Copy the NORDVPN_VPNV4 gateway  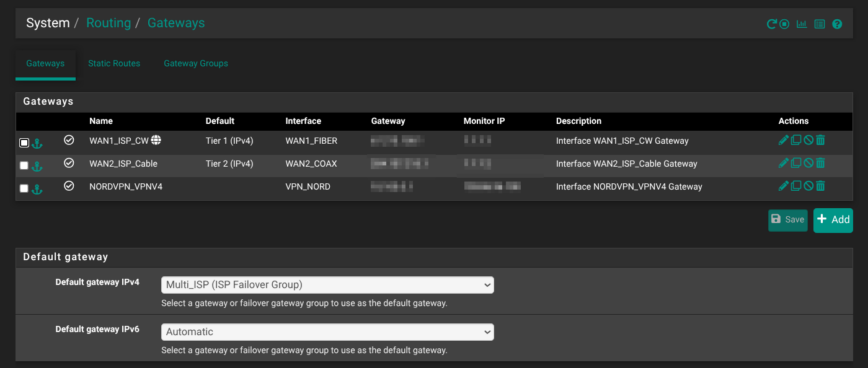point(796,186)
